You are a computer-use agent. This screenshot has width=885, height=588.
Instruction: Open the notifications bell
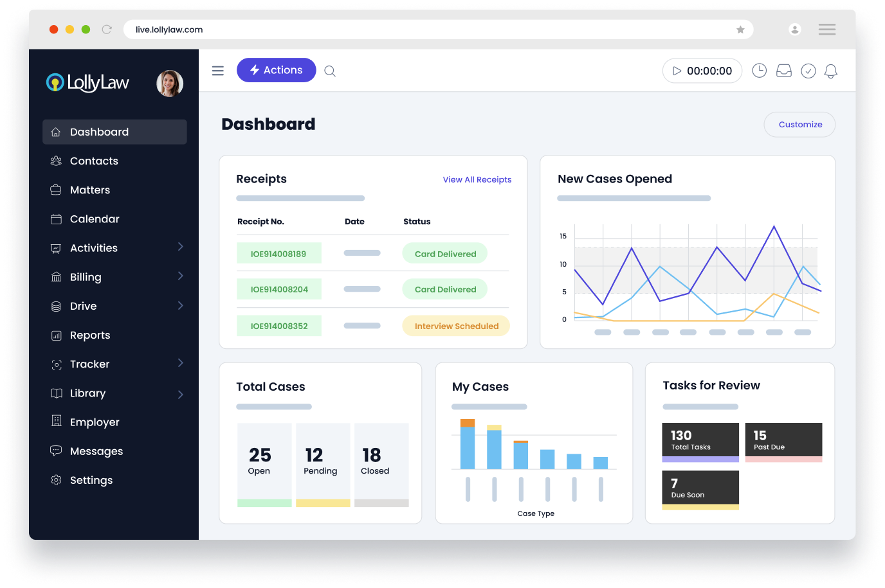coord(830,71)
